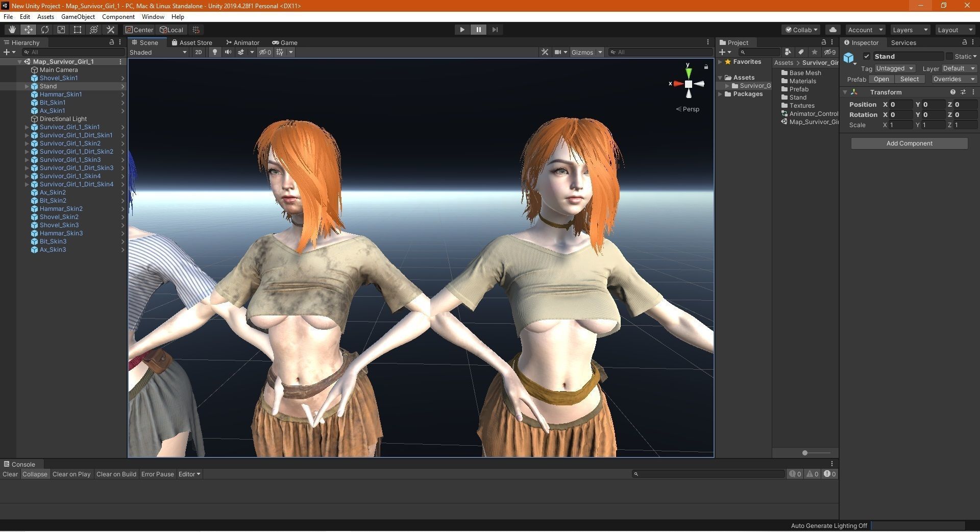Open the Collab button
The height and width of the screenshot is (532, 980).
(x=801, y=30)
